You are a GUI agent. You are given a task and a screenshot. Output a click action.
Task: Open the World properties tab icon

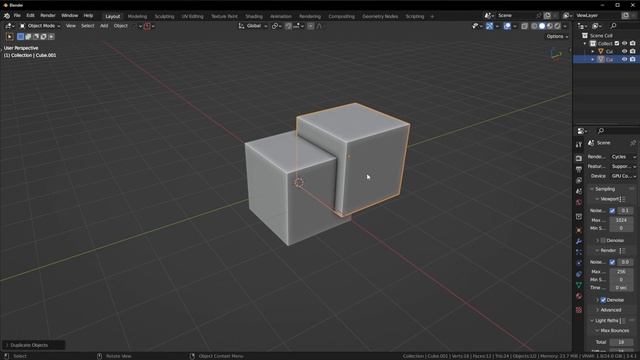coord(579,202)
